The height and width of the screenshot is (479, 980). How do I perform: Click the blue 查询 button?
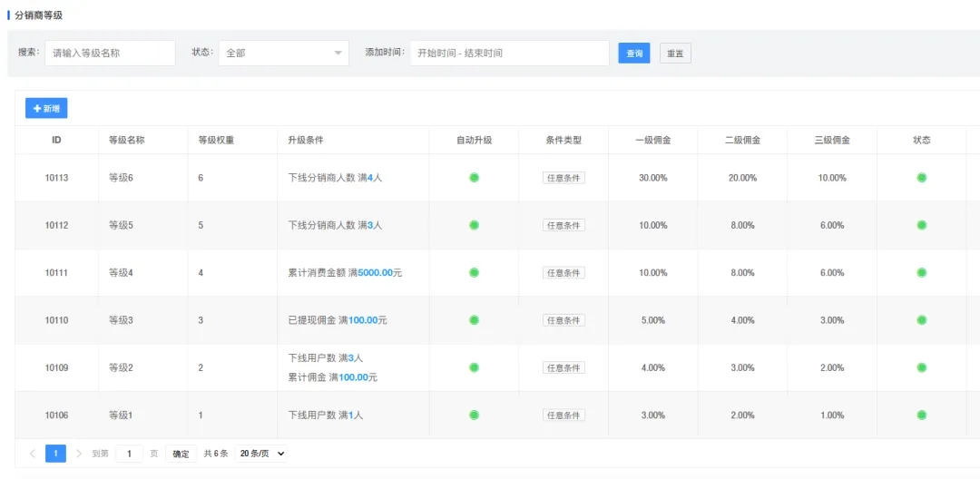tap(634, 54)
